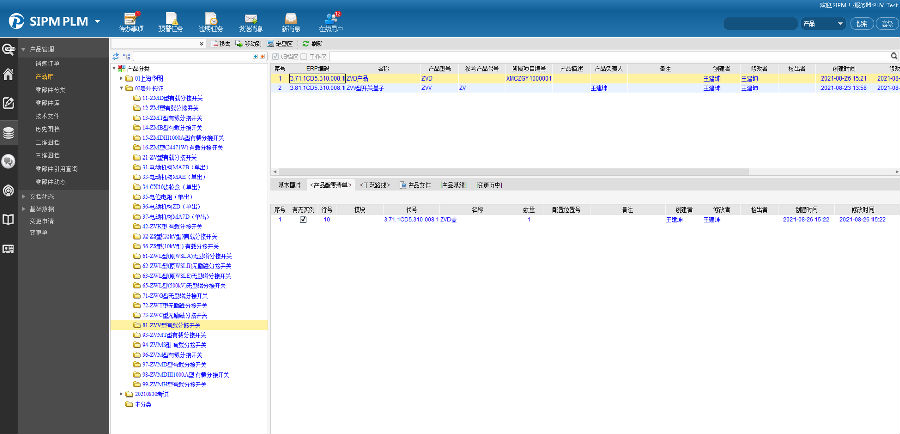Switch to the first tab in bottom panel
The image size is (900, 434).
coord(288,185)
